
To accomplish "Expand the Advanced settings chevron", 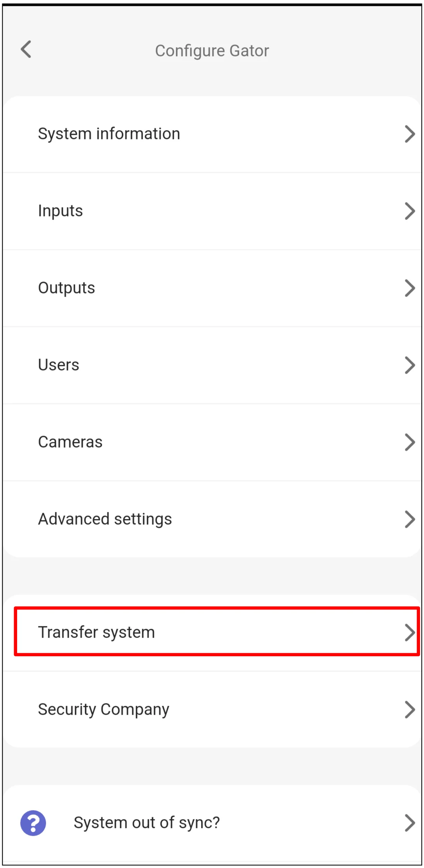I will 410,519.
